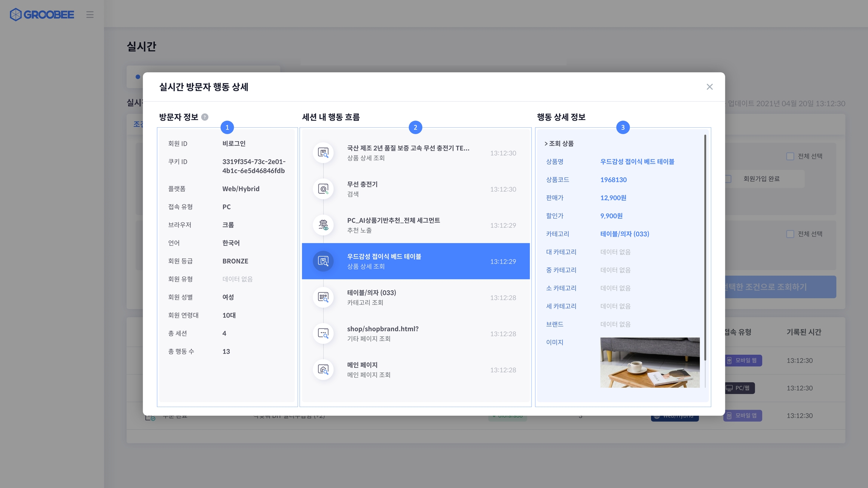Close the visitor behavior detail dialog
The width and height of the screenshot is (868, 488).
click(709, 87)
